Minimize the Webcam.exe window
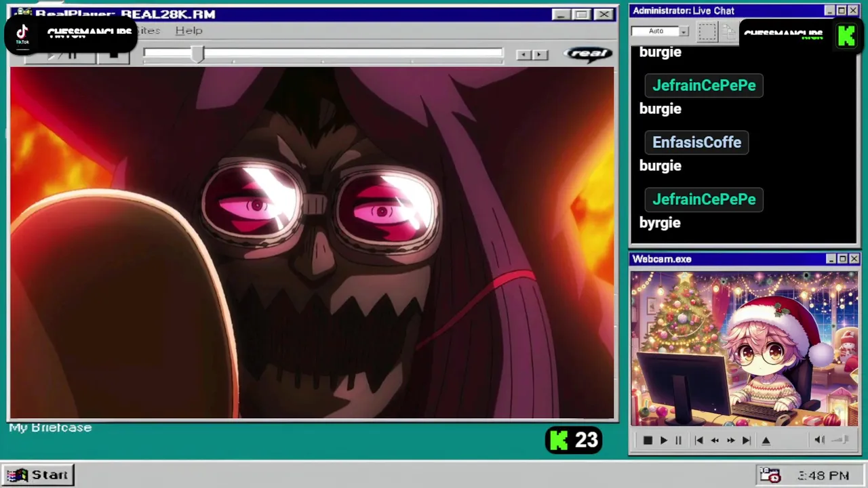 [x=831, y=259]
